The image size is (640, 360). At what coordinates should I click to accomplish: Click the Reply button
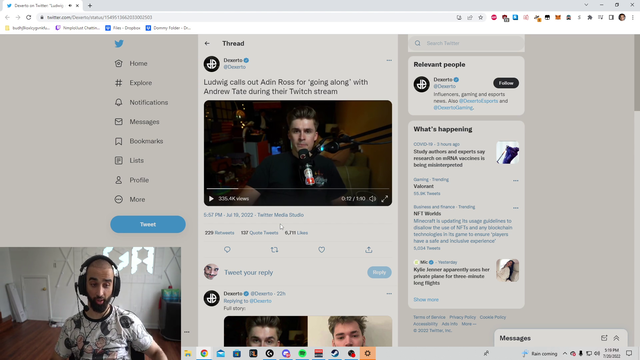click(379, 272)
